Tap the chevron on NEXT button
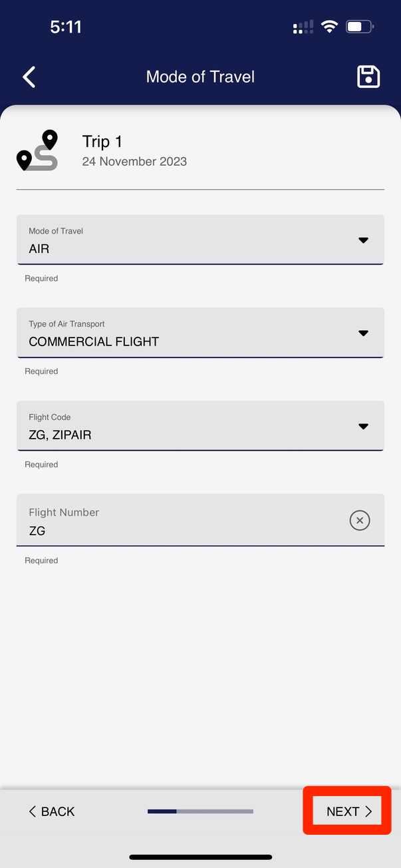The height and width of the screenshot is (868, 401). click(x=369, y=811)
